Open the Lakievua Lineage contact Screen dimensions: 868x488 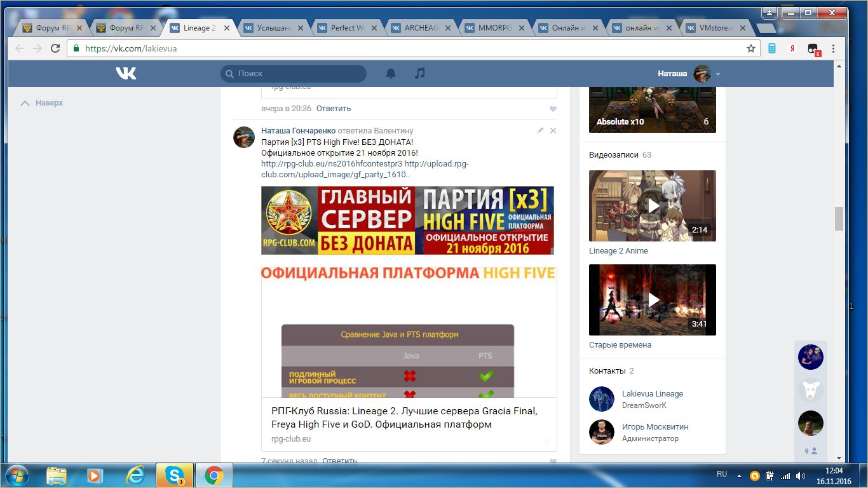pos(653,394)
